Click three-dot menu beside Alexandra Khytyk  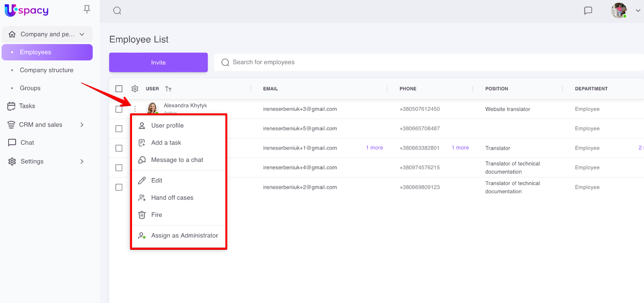(x=135, y=109)
